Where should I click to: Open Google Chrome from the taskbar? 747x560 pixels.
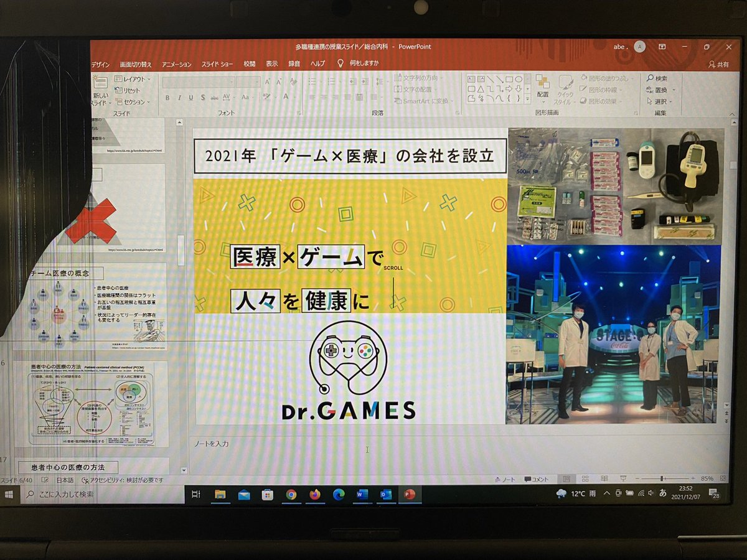[291, 495]
